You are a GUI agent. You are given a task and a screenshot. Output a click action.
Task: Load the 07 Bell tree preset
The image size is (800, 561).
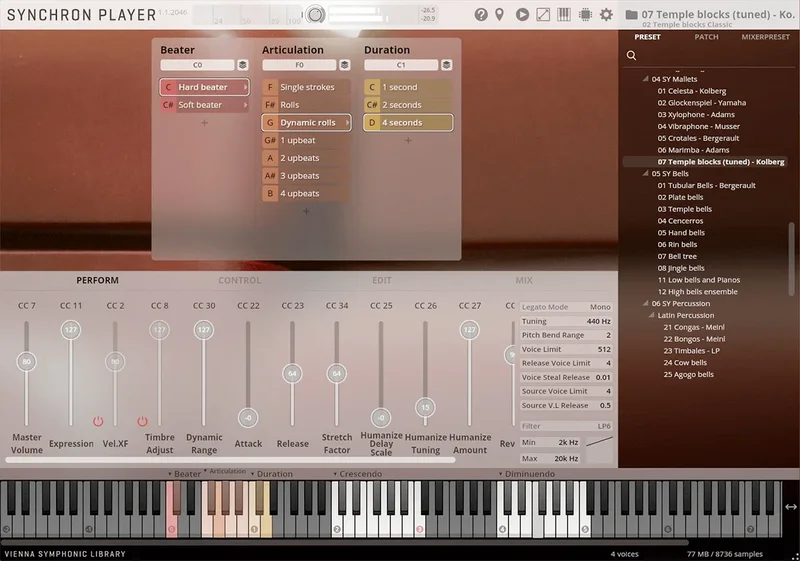(677, 257)
